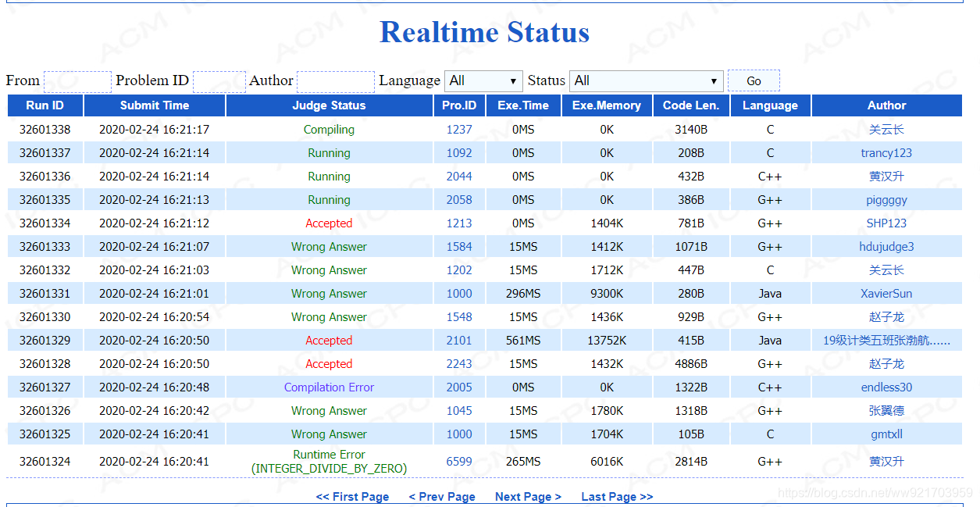Open the Status dropdown
980x507 pixels.
647,80
